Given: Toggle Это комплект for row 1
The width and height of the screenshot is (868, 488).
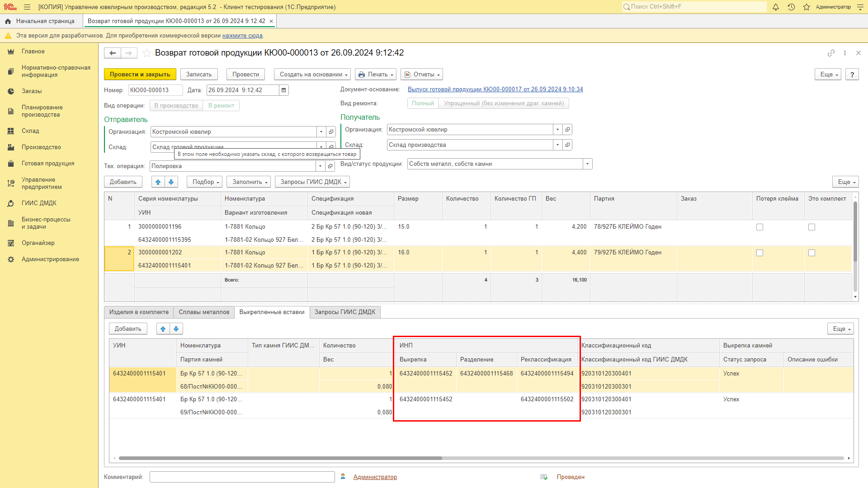Looking at the screenshot, I should [811, 227].
